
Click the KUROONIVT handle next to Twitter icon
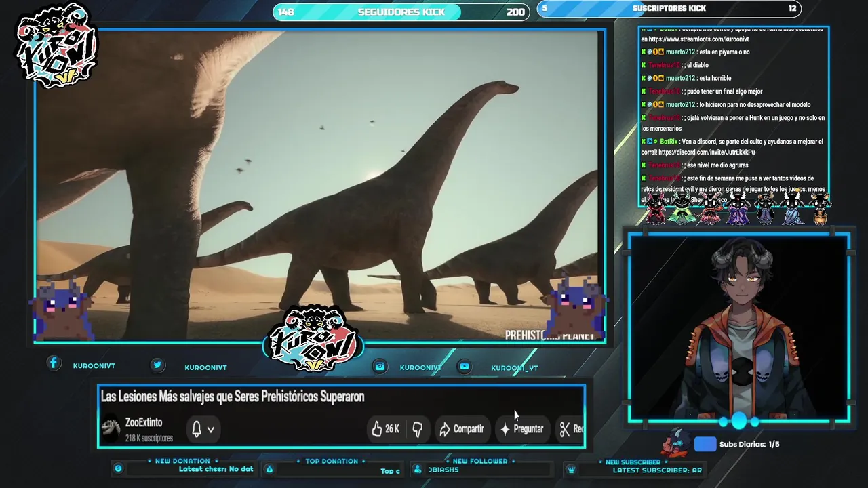tap(205, 367)
